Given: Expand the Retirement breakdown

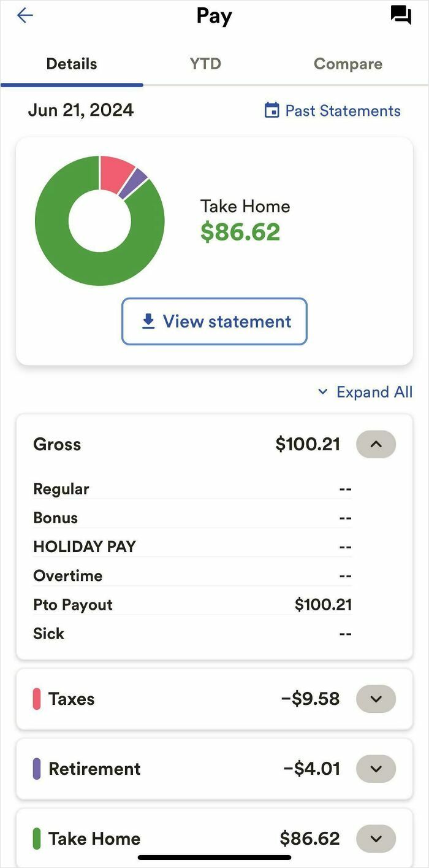Looking at the screenshot, I should click(376, 769).
